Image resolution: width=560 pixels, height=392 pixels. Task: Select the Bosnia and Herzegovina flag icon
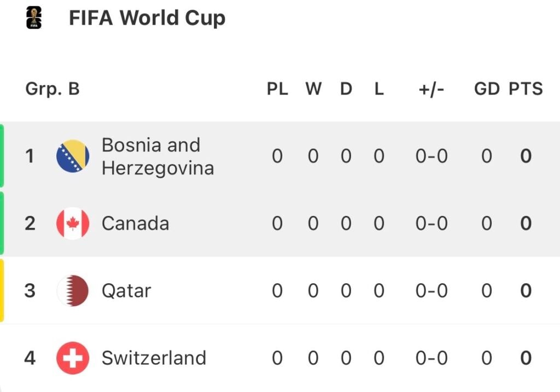click(x=73, y=156)
